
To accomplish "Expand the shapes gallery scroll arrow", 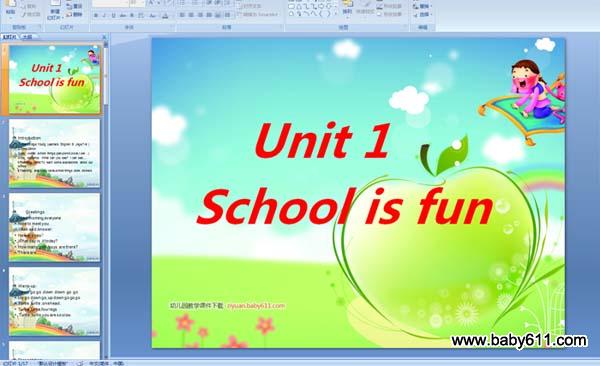I will (x=336, y=14).
